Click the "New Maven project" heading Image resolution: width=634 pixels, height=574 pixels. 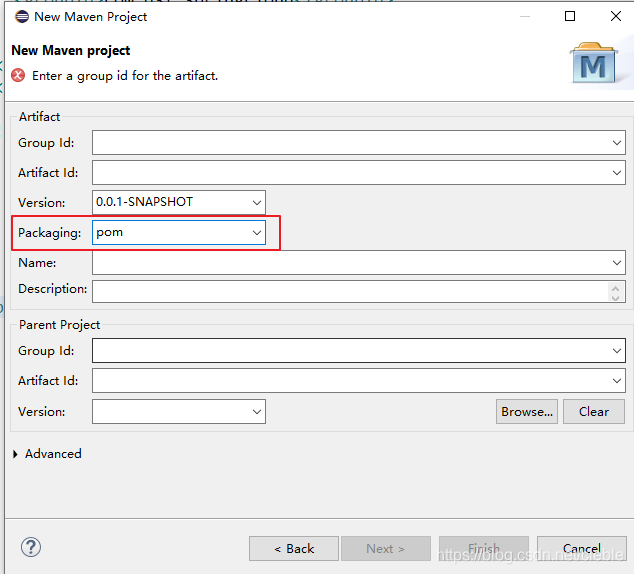pyautogui.click(x=71, y=50)
